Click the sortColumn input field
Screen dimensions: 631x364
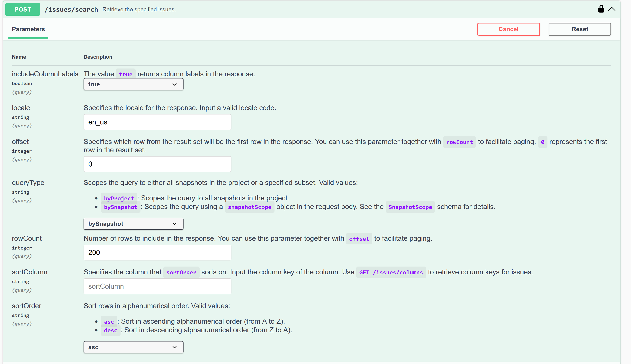click(158, 286)
